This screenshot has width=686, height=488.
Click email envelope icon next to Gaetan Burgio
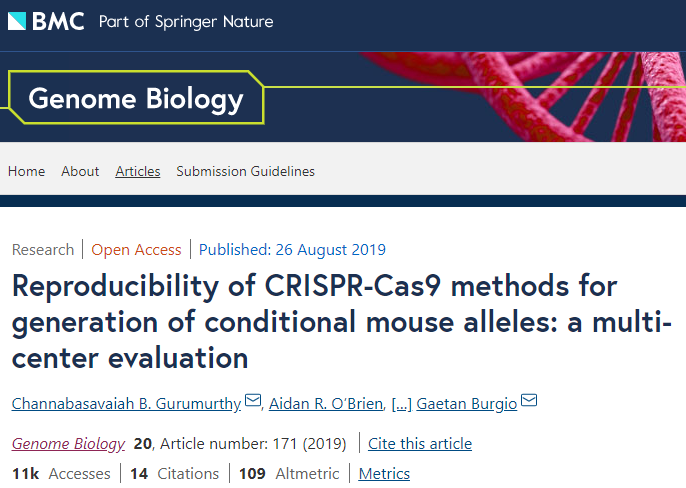(529, 402)
